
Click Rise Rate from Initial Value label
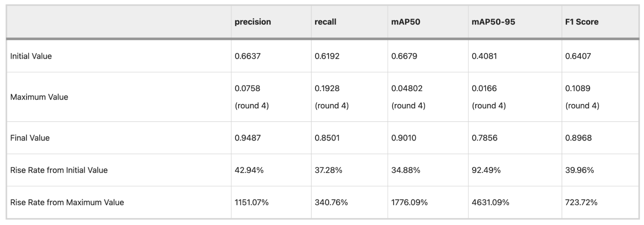(59, 170)
